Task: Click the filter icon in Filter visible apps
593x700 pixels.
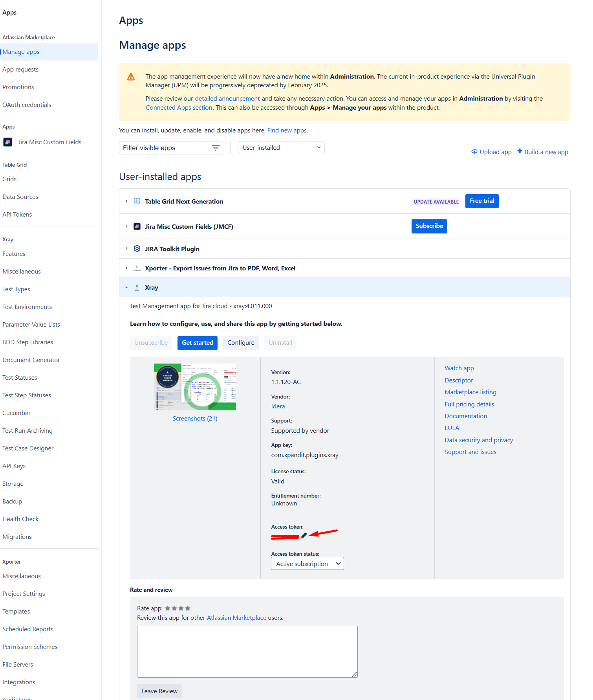Action: (216, 148)
